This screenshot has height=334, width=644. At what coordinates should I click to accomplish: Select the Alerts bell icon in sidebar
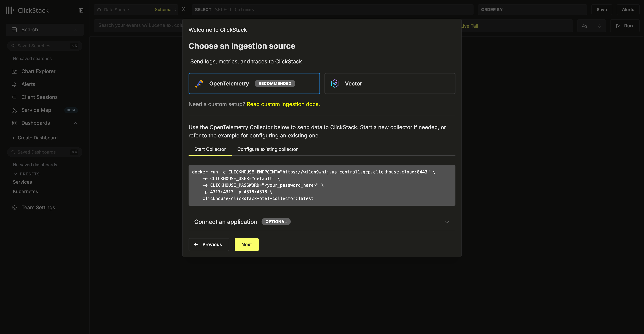[x=14, y=84]
